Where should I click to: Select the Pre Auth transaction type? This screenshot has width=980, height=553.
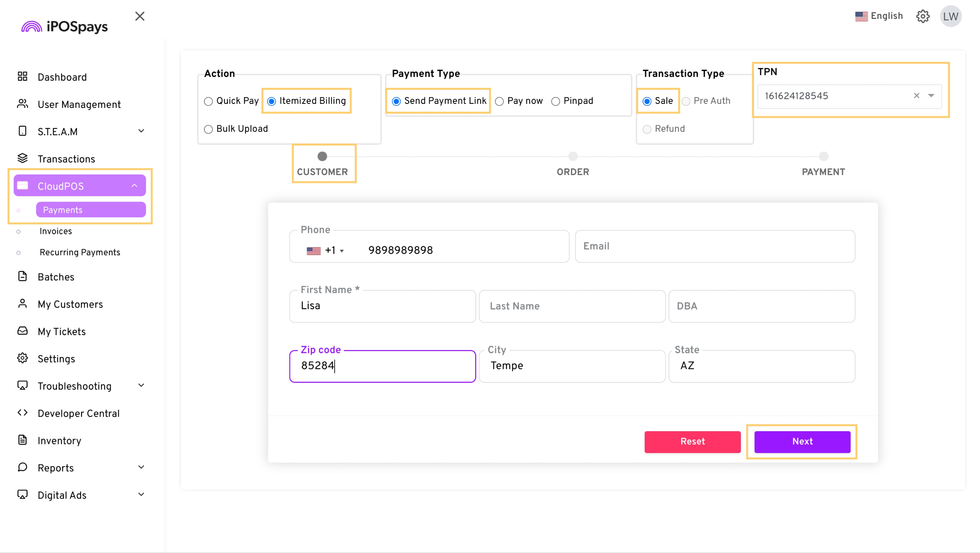tap(685, 101)
